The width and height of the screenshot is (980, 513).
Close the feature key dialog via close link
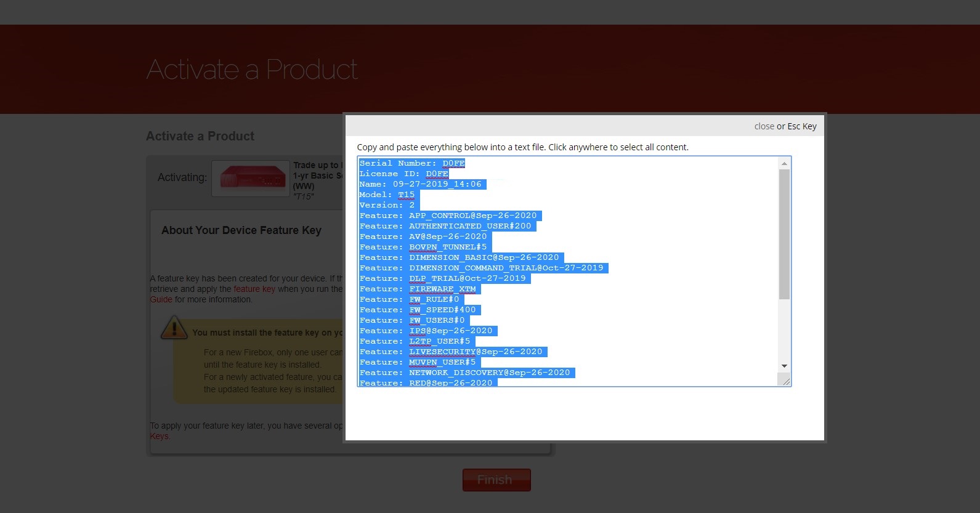764,126
